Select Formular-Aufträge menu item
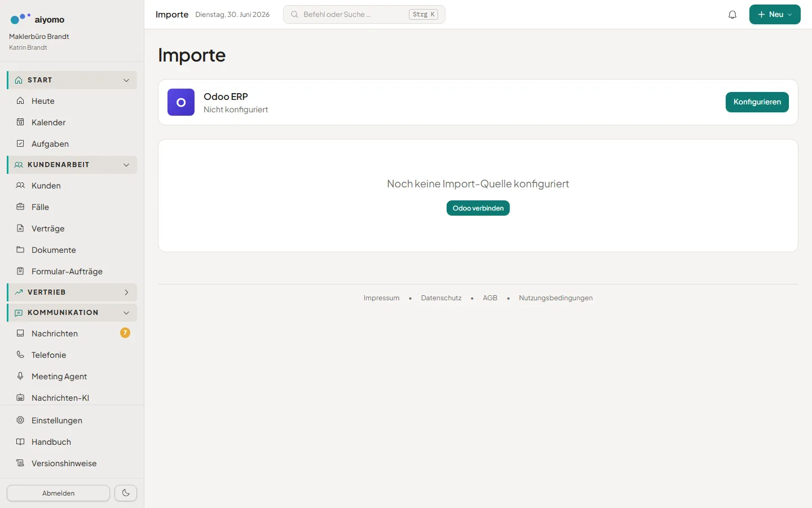812x508 pixels. click(x=72, y=271)
